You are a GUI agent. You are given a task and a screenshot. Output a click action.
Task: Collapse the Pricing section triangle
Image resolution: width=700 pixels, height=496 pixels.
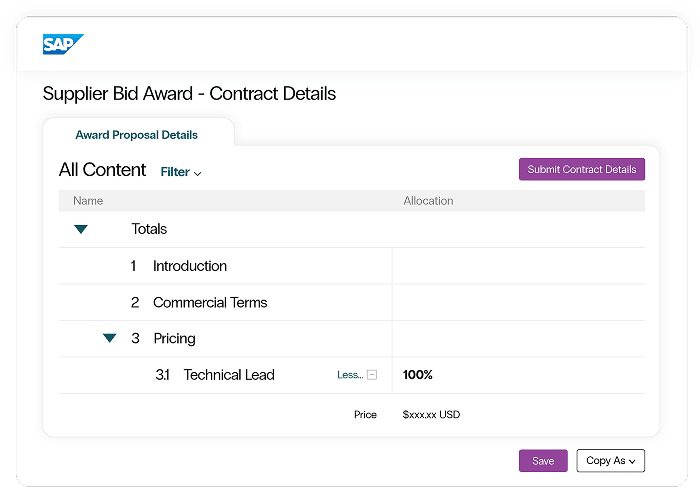click(x=110, y=338)
